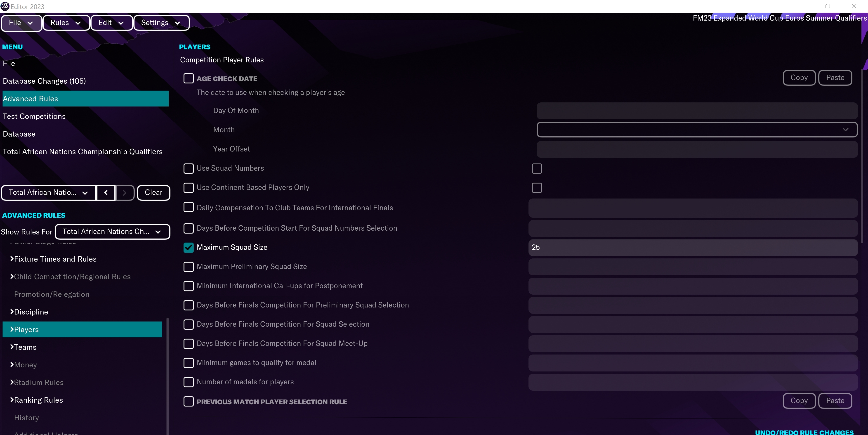Restore down the editor window
Screen dimensions: 868x435
[828, 6]
